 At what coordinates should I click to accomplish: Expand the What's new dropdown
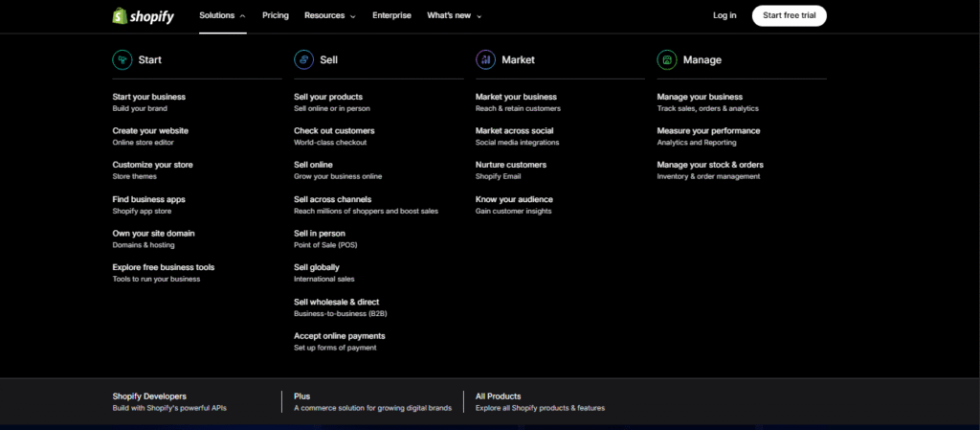pos(455,15)
